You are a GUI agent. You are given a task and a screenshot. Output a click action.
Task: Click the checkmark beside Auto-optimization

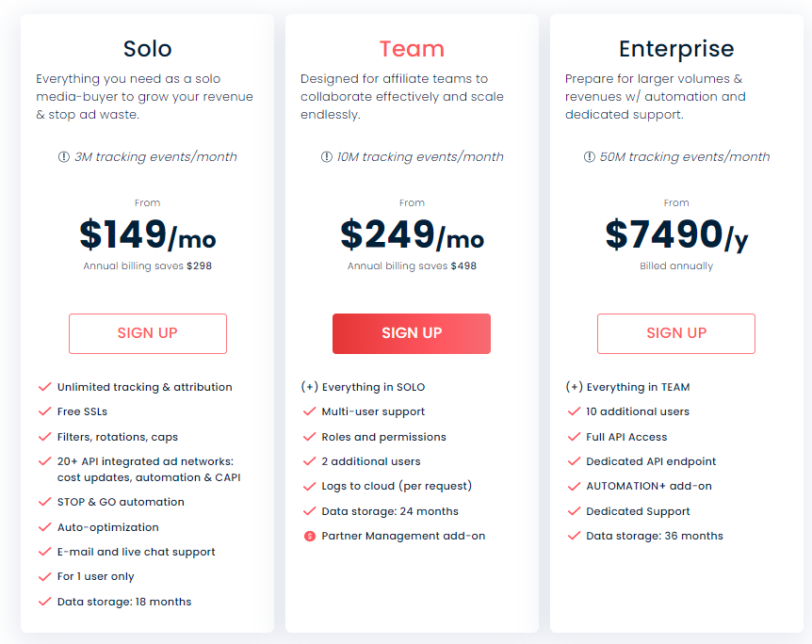[x=45, y=527]
